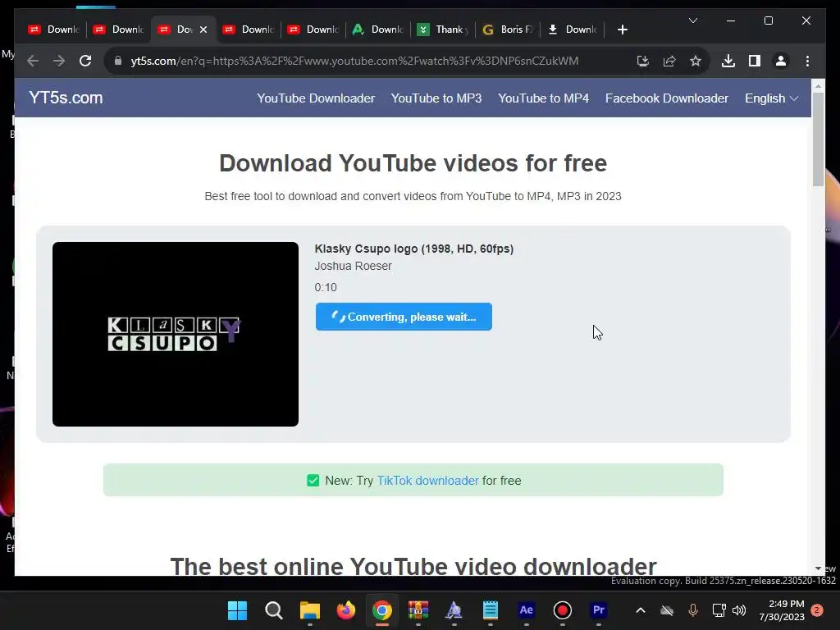Open a new tab with the plus button
840x630 pixels.
pos(622,30)
